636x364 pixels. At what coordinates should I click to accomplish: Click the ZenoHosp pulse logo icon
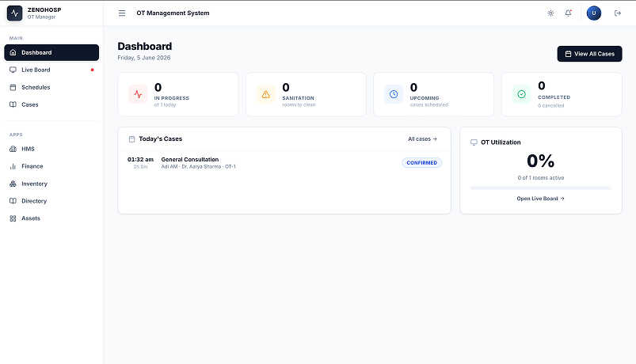14,13
